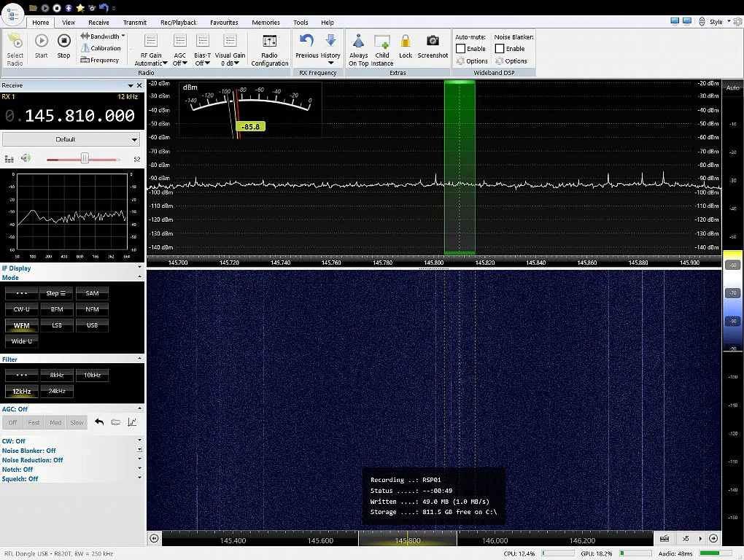Click the star favourite icon in title bar
Image resolution: width=744 pixels, height=560 pixels.
[x=80, y=7]
